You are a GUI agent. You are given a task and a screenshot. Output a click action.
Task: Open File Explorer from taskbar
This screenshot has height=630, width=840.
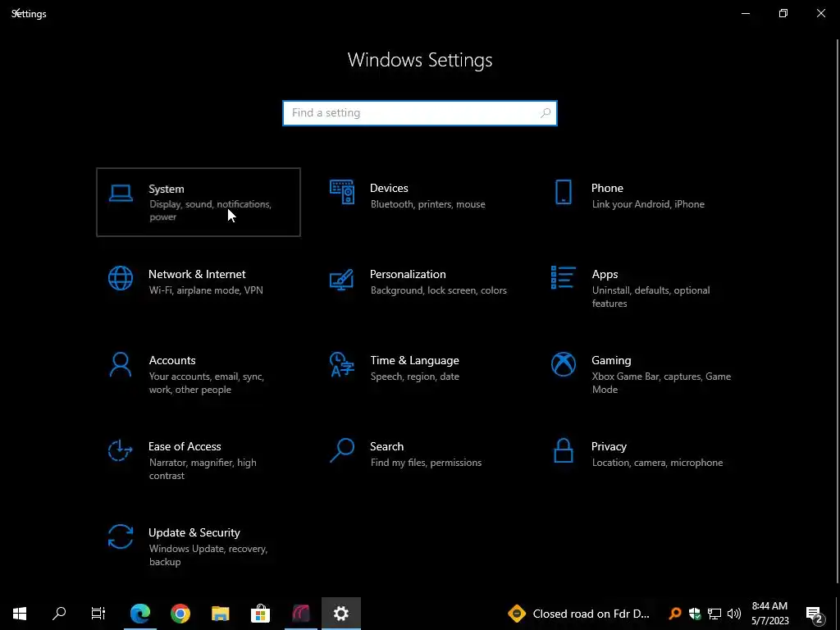[x=220, y=614]
